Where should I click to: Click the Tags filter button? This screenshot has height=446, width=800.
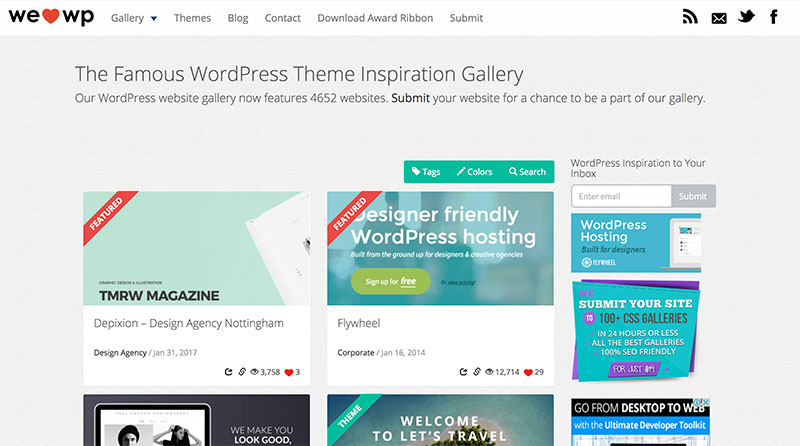click(x=426, y=172)
